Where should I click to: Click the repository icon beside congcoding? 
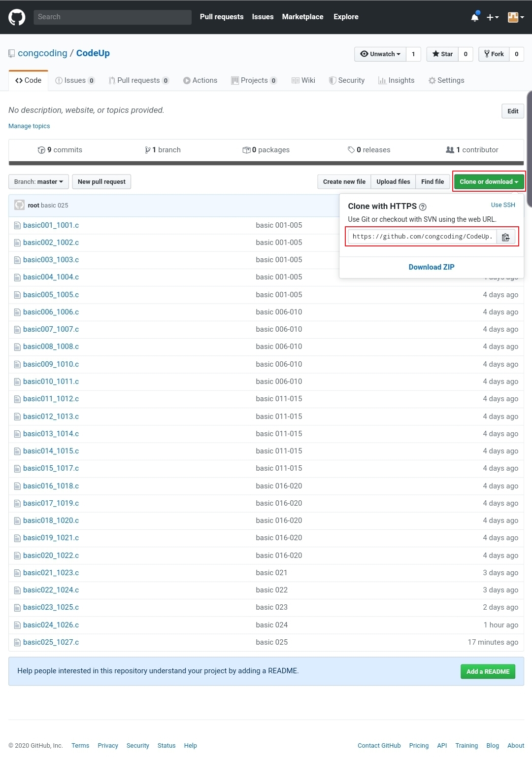click(x=12, y=54)
